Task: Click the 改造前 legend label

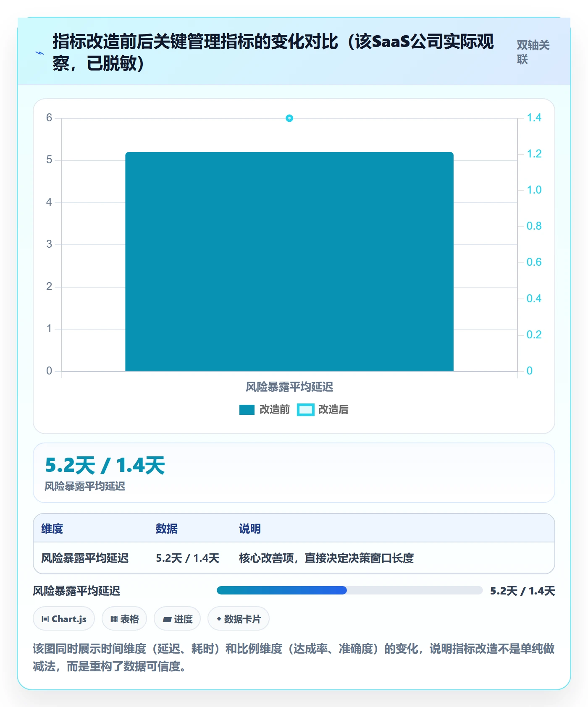Action: pos(275,410)
